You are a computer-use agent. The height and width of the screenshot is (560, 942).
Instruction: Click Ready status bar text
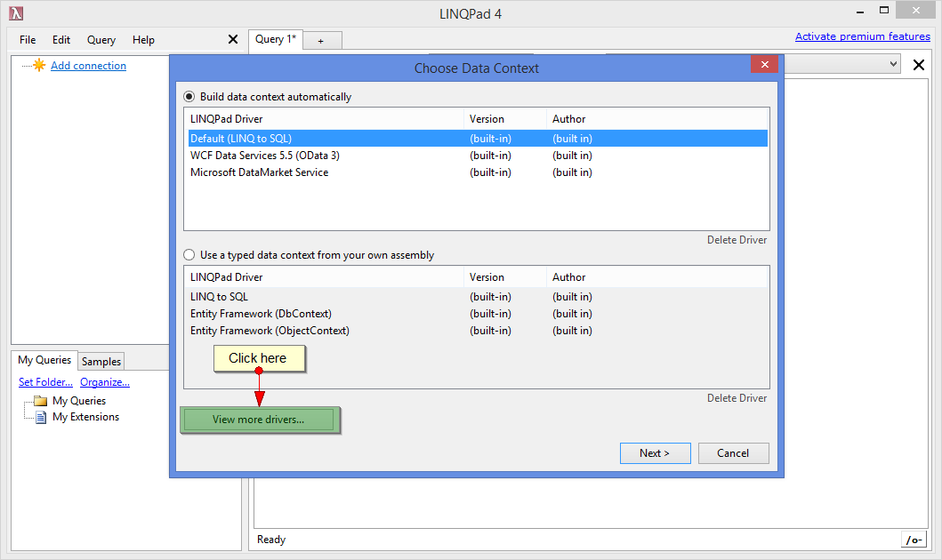[x=271, y=540]
